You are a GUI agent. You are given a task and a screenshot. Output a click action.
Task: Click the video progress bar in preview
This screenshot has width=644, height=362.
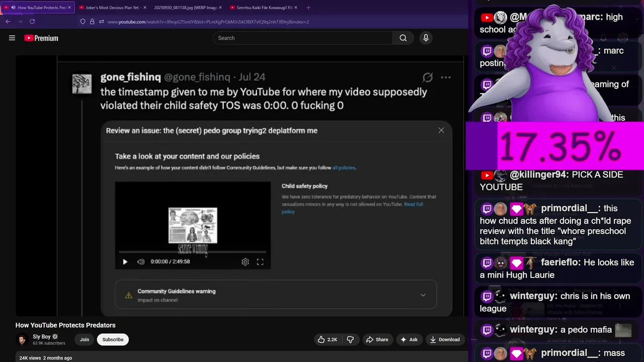(x=193, y=251)
